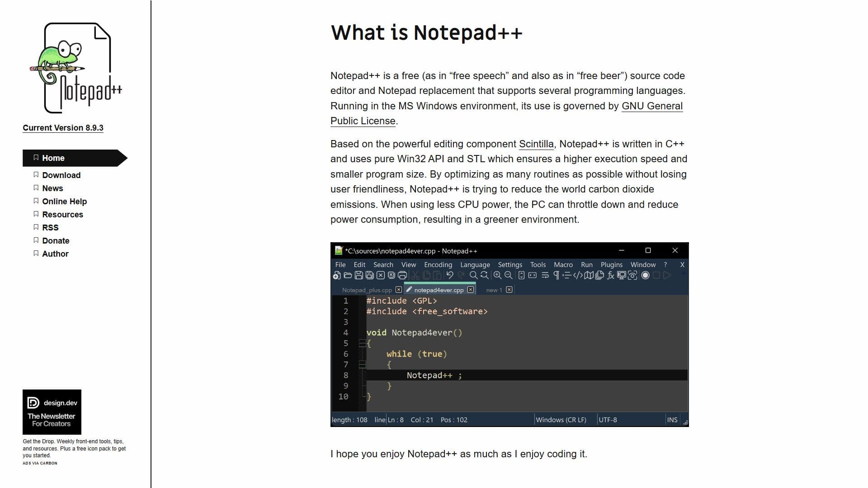Click the Notepad++ chameleon logo
The height and width of the screenshot is (488, 868).
click(x=76, y=68)
